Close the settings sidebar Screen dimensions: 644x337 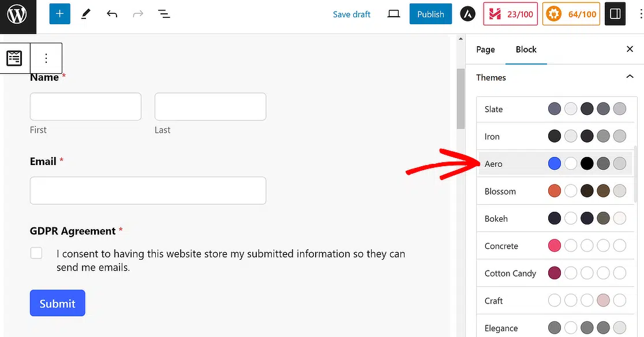coord(630,49)
